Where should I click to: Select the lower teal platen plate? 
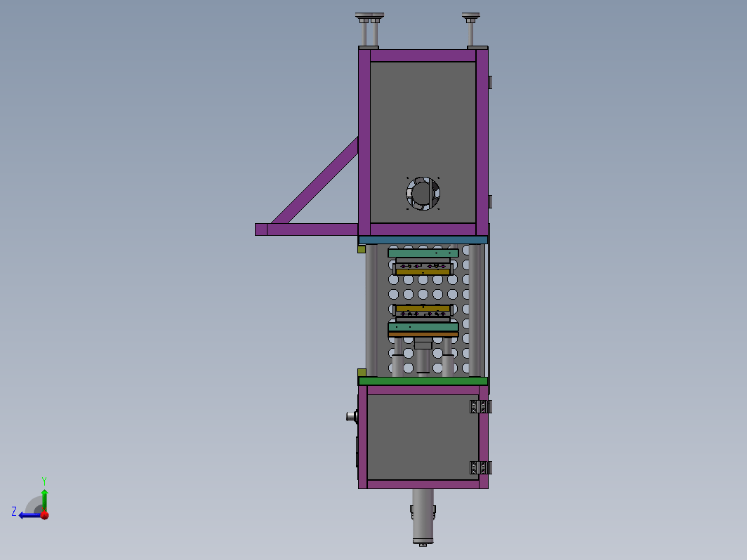click(x=423, y=327)
